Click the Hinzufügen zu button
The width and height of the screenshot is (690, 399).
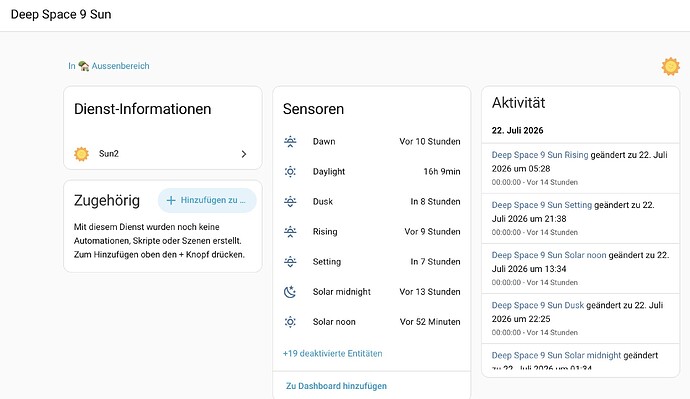[x=207, y=200]
